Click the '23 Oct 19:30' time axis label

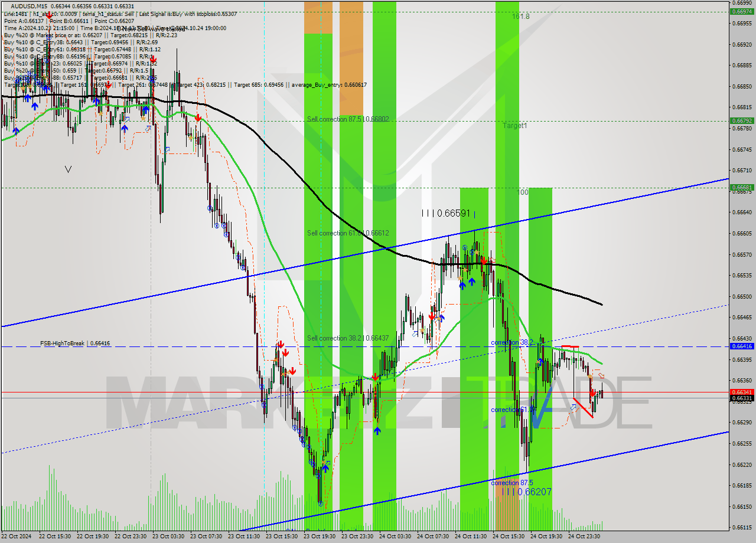[x=320, y=537]
